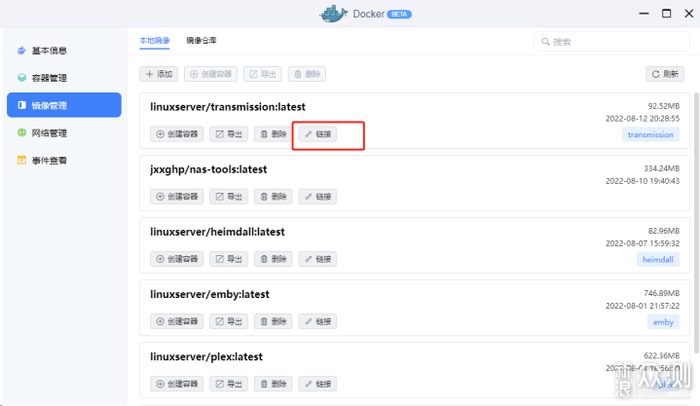Open link for jxxghp/nas-tools image
This screenshot has width=700, height=406.
318,197
